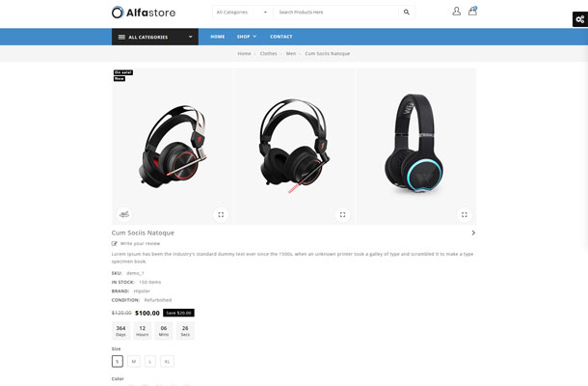Go to the HOME menu item
Screen dimensions: 588x386
click(x=218, y=37)
